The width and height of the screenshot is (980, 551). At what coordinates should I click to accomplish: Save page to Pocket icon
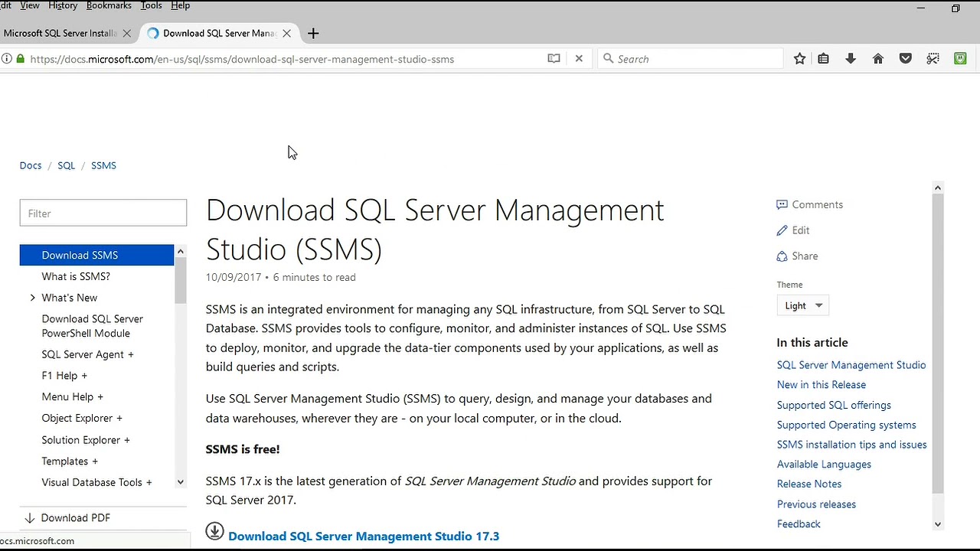(x=906, y=59)
